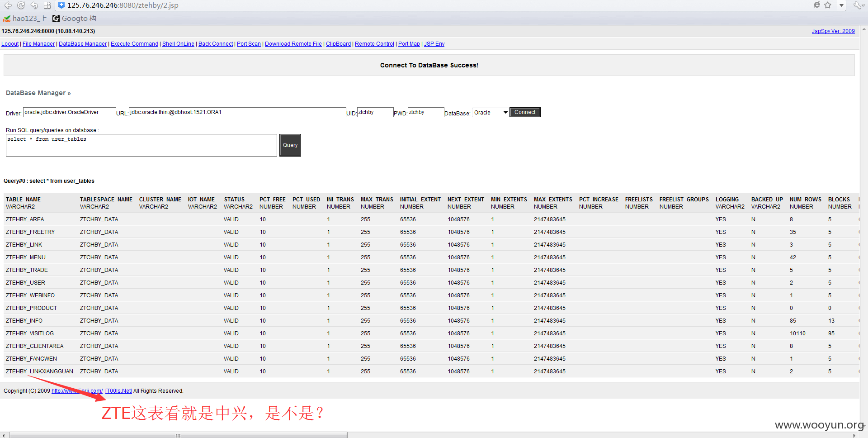Open the browser tab grid icon
868x438 pixels.
point(47,5)
